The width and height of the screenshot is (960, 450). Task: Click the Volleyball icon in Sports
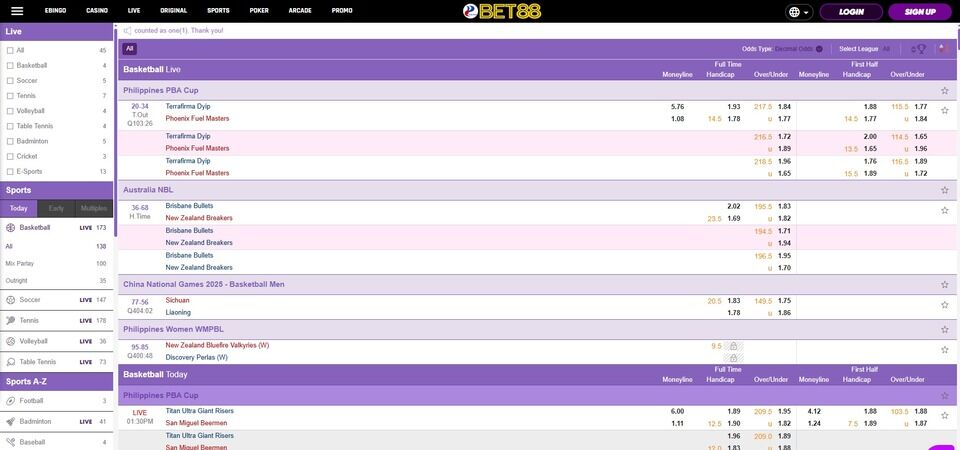(10, 342)
